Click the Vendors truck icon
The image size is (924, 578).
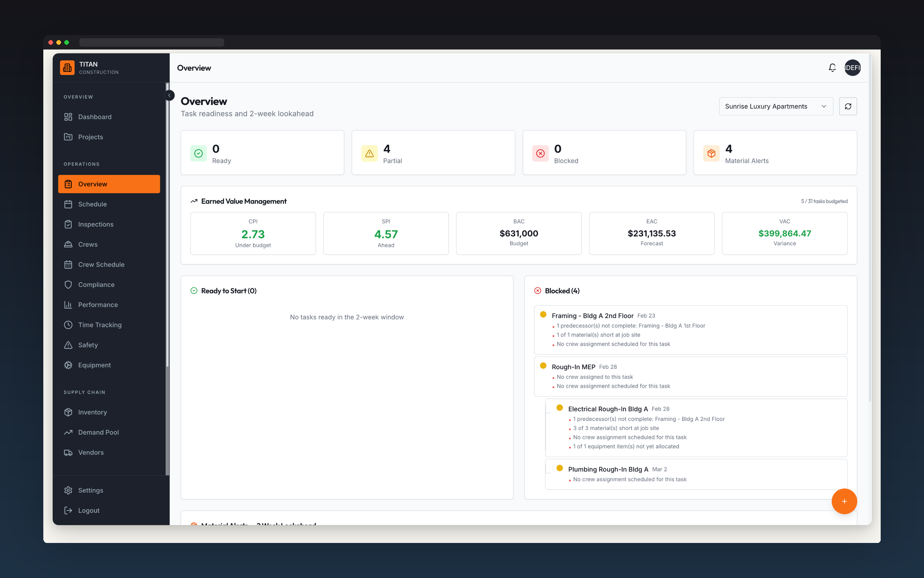68,452
